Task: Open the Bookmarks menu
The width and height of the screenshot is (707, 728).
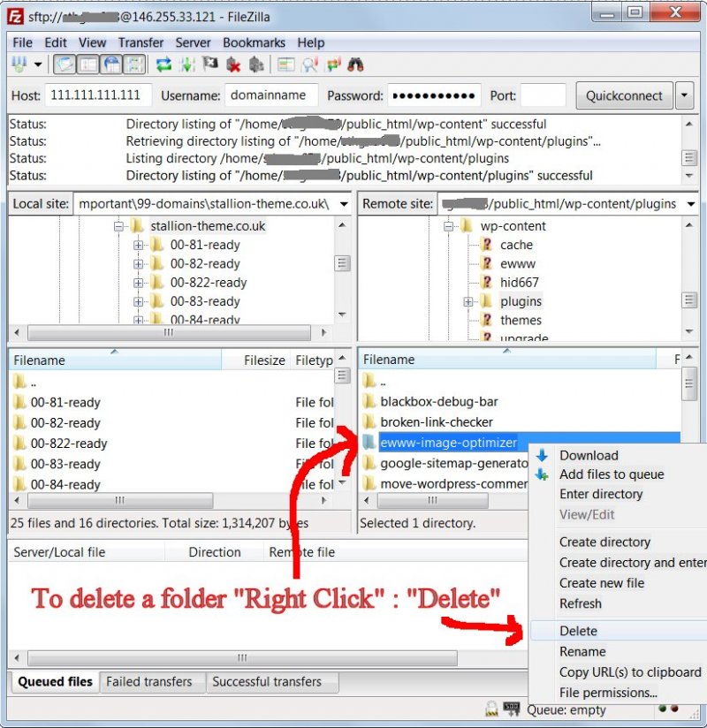Action: click(x=254, y=42)
